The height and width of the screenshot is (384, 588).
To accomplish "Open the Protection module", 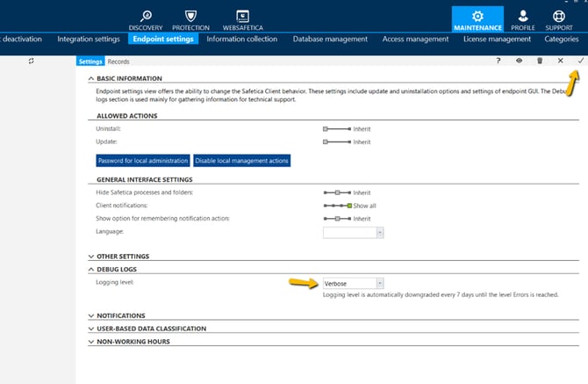I will (190, 19).
